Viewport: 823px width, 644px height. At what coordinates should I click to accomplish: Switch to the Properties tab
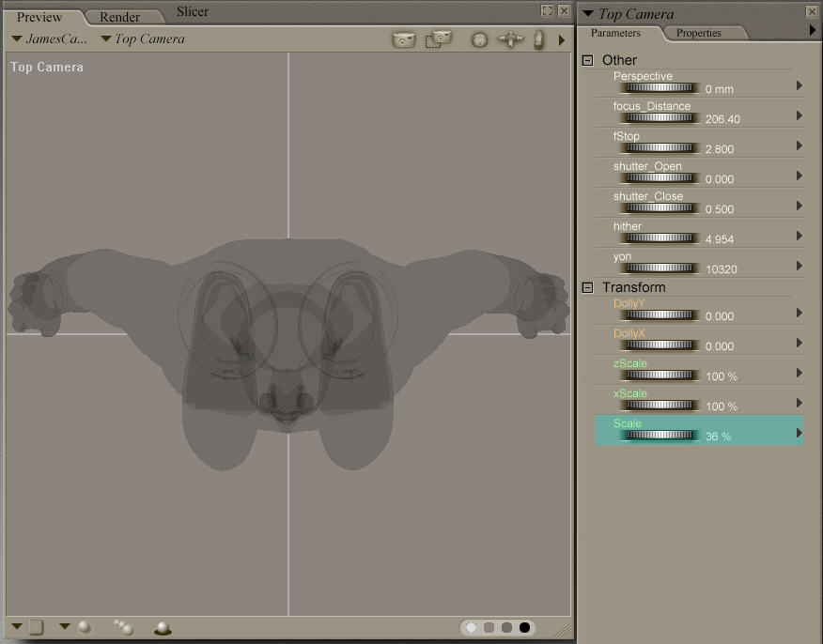[699, 33]
